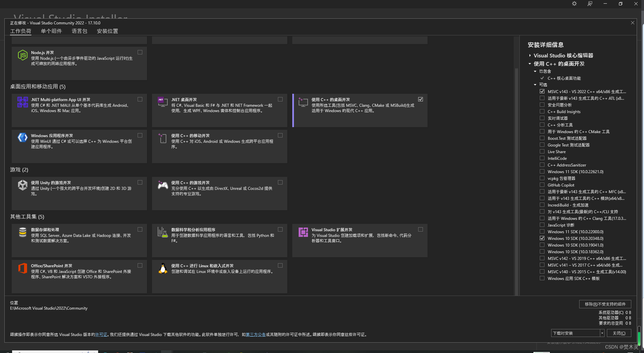Click the install path E:\Microsoft Visual Studio text

(x=49, y=308)
